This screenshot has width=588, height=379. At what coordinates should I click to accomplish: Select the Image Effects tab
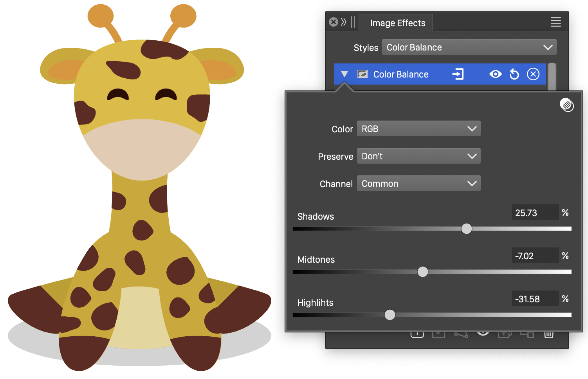click(x=397, y=23)
